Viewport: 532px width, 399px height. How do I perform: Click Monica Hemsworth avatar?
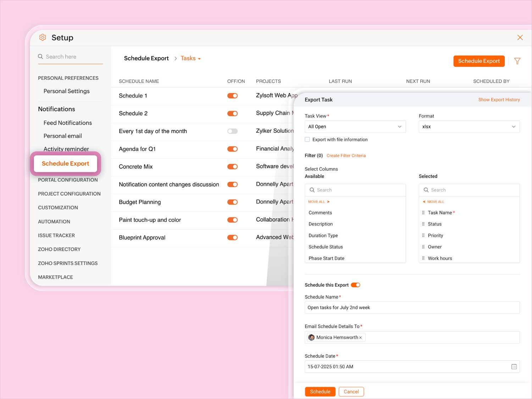(311, 337)
